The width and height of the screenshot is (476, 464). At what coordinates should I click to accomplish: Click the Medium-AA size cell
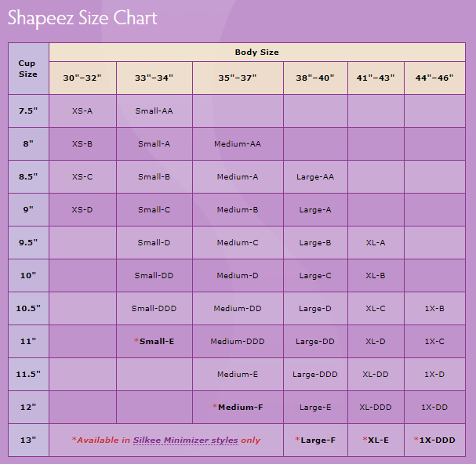coord(237,144)
